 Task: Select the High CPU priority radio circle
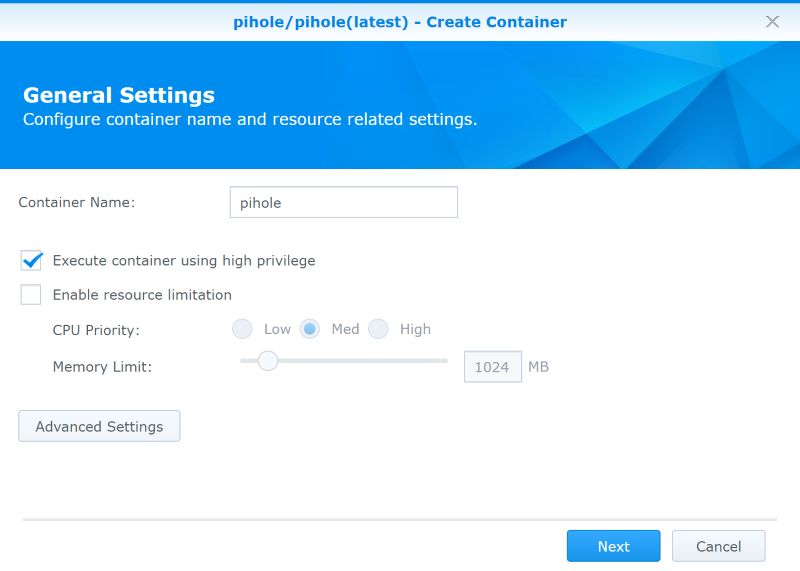(378, 329)
